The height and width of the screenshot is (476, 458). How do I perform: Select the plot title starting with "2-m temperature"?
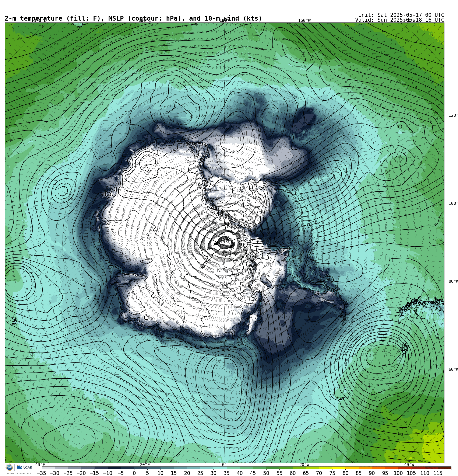133,18
